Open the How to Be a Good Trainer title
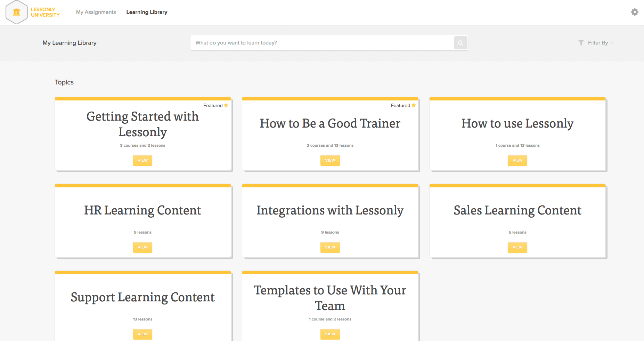644x341 pixels. click(x=330, y=123)
